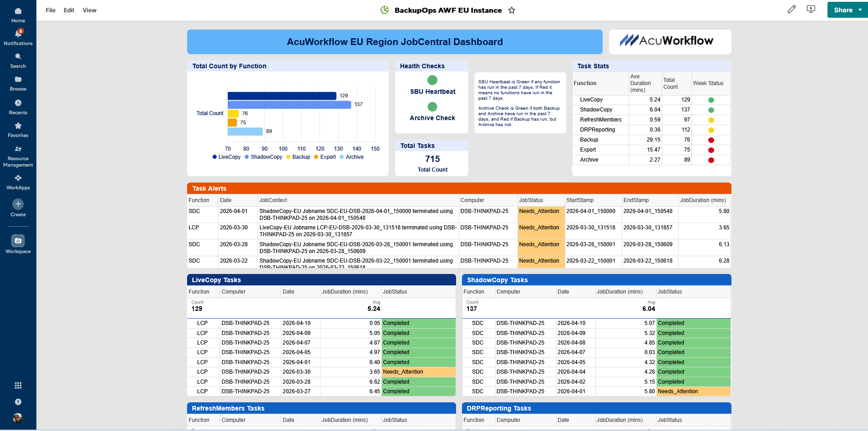
Task: Open the Browse folder icon
Action: pos(18,80)
